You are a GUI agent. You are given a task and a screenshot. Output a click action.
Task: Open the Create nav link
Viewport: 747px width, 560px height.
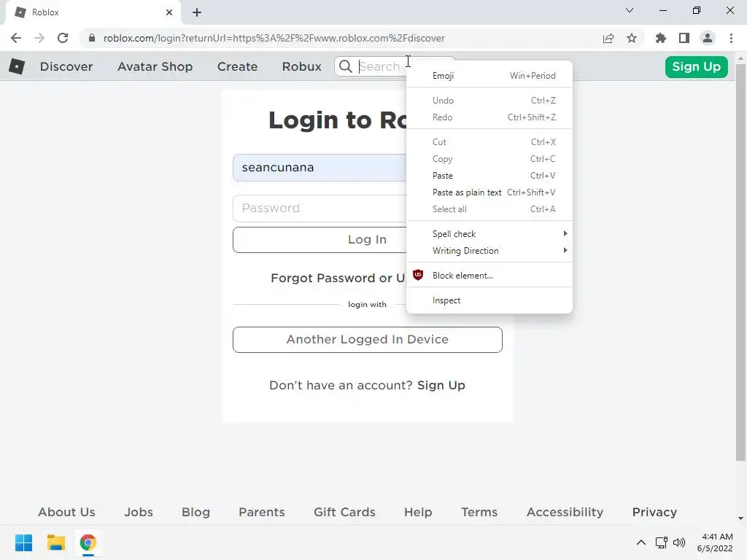pyautogui.click(x=237, y=66)
